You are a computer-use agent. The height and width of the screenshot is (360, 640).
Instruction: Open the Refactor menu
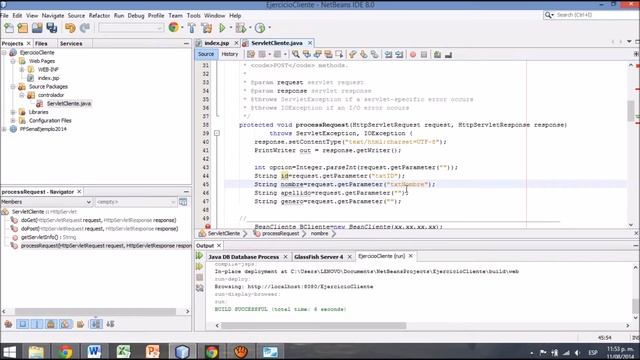(x=99, y=16)
